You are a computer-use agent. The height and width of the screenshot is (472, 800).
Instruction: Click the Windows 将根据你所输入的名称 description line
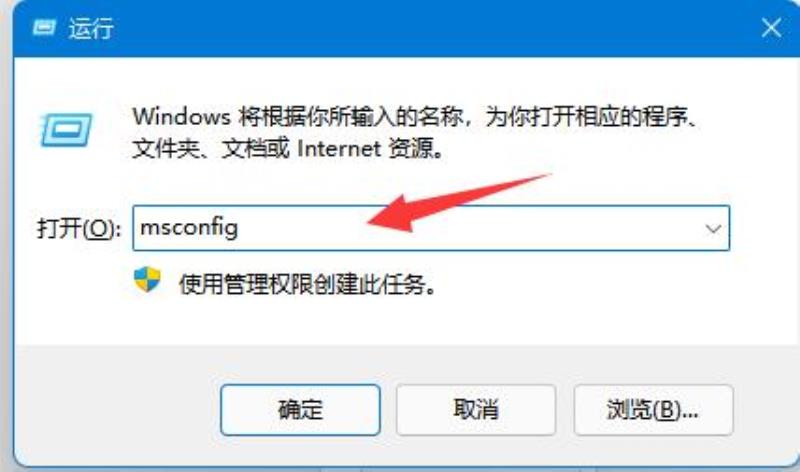point(414,117)
